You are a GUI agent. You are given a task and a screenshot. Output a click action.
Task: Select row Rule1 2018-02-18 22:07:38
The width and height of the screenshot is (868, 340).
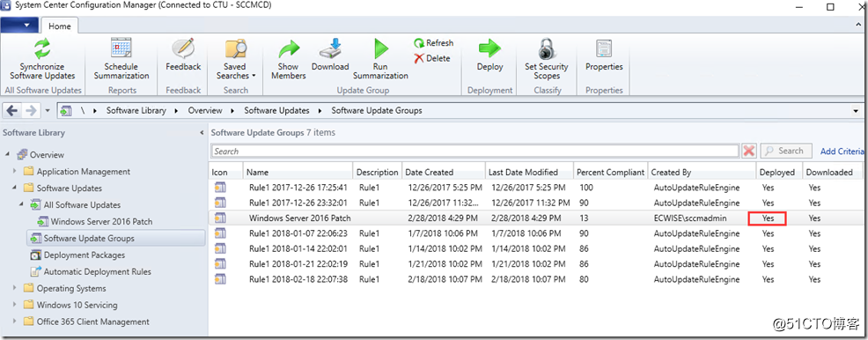coord(536,279)
